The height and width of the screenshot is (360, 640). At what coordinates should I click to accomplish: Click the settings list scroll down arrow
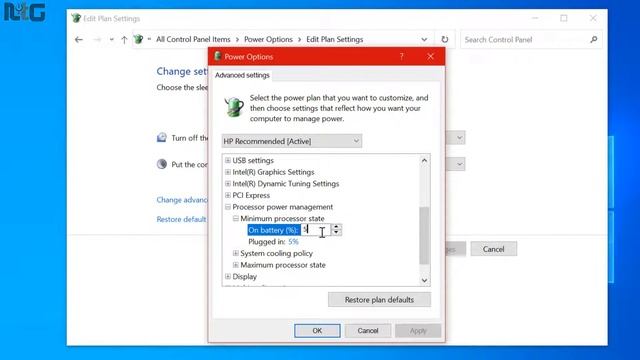(424, 280)
